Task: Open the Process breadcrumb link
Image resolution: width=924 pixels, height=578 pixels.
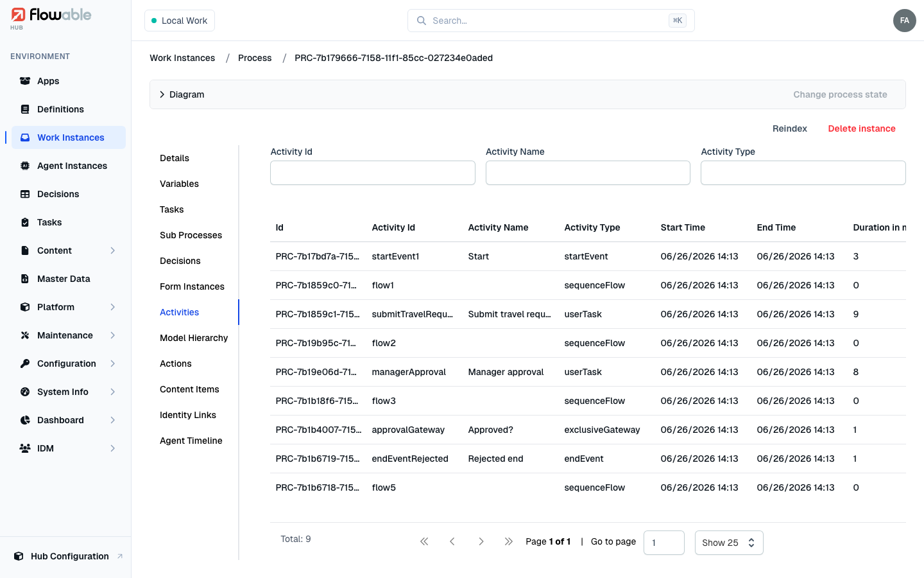Action: (255, 58)
